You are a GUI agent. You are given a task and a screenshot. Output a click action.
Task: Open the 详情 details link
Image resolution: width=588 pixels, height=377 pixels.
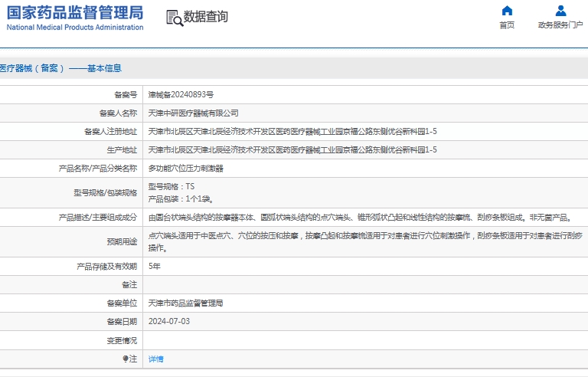point(155,359)
